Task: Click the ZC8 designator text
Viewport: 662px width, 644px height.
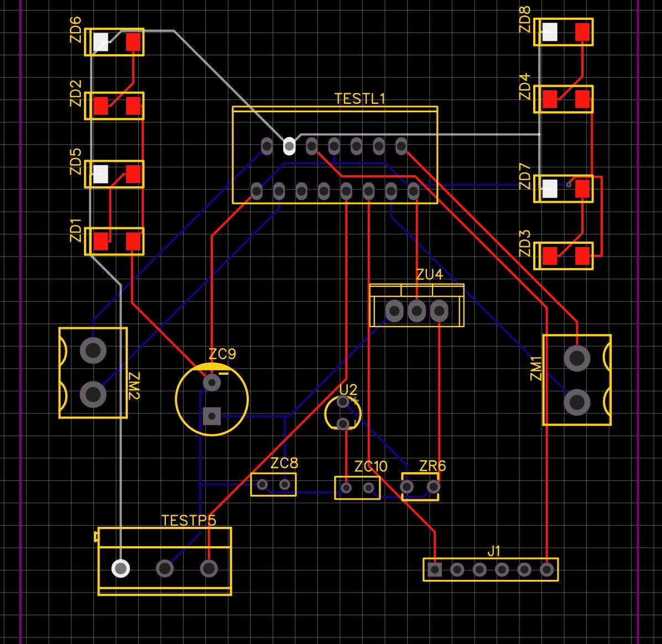Action: 284,463
